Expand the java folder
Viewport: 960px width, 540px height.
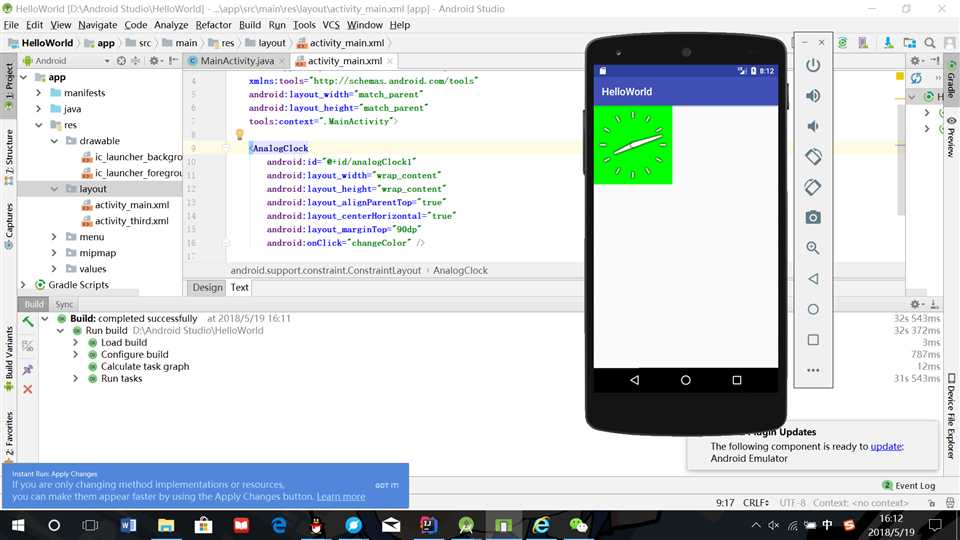click(39, 108)
